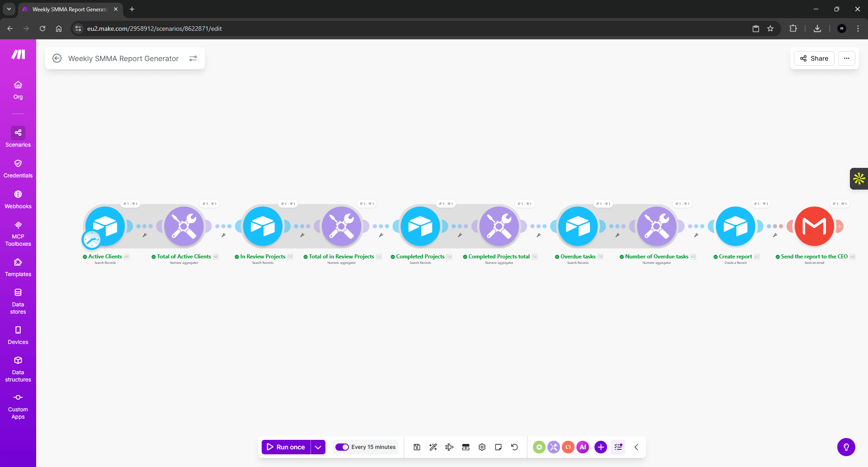This screenshot has height=467, width=868.
Task: Open the MCP Toolboxes menu entry
Action: [x=18, y=232]
